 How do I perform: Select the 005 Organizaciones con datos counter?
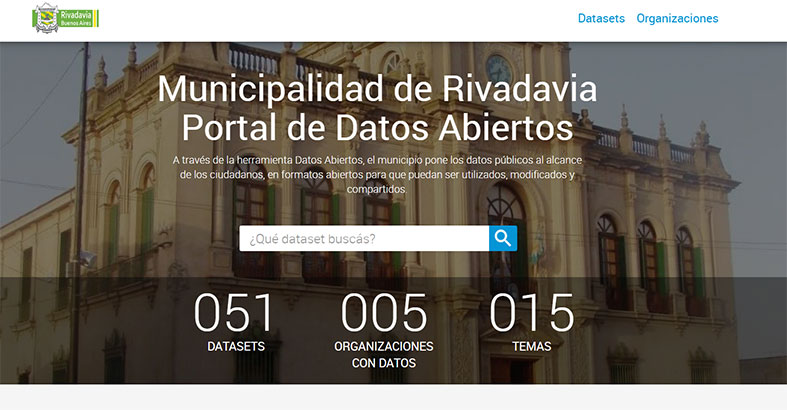[x=384, y=331]
